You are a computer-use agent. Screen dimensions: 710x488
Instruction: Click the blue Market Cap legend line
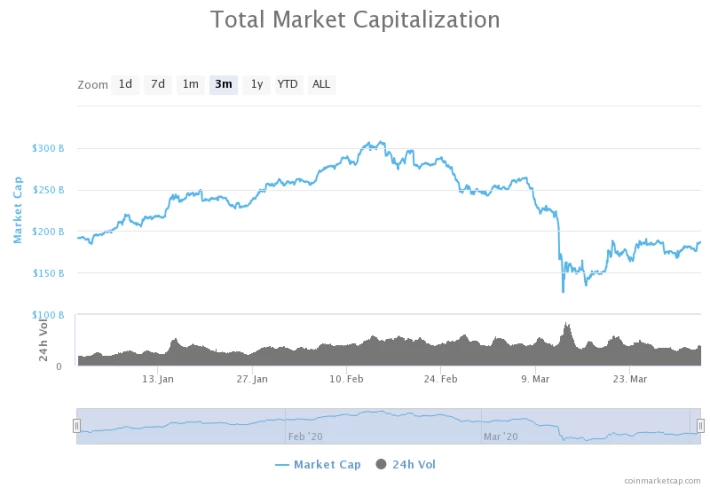coord(282,465)
